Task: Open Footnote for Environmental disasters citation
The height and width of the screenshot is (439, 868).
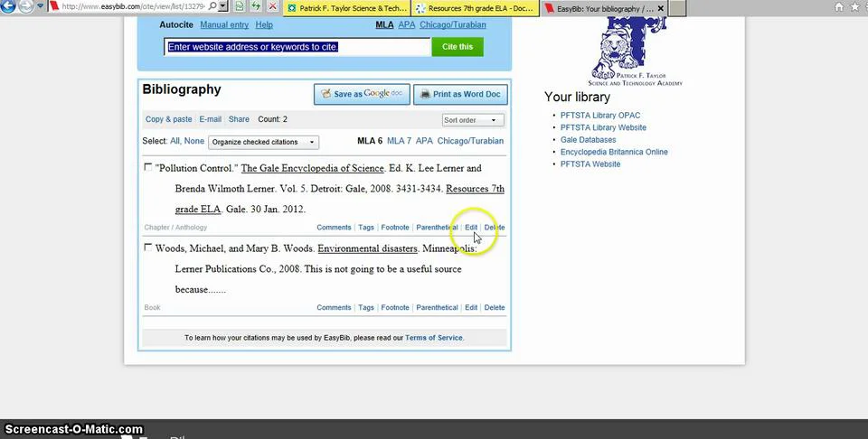Action: coord(395,307)
